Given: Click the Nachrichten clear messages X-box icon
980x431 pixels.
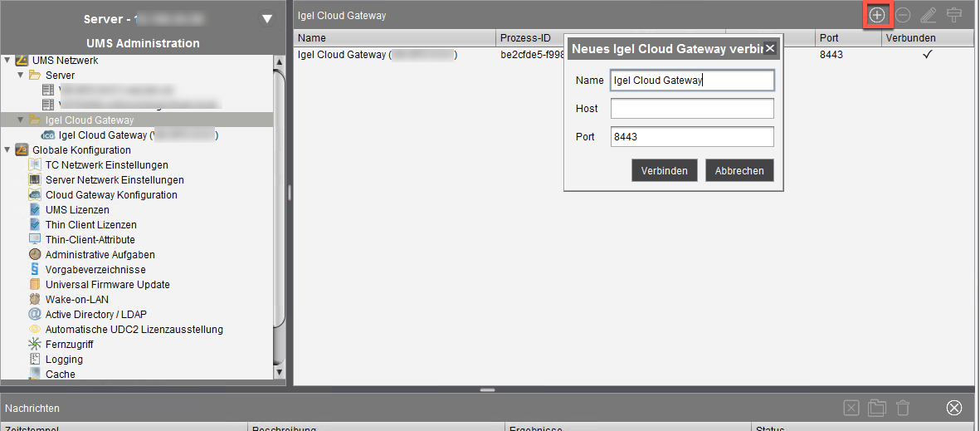Looking at the screenshot, I should click(x=851, y=409).
